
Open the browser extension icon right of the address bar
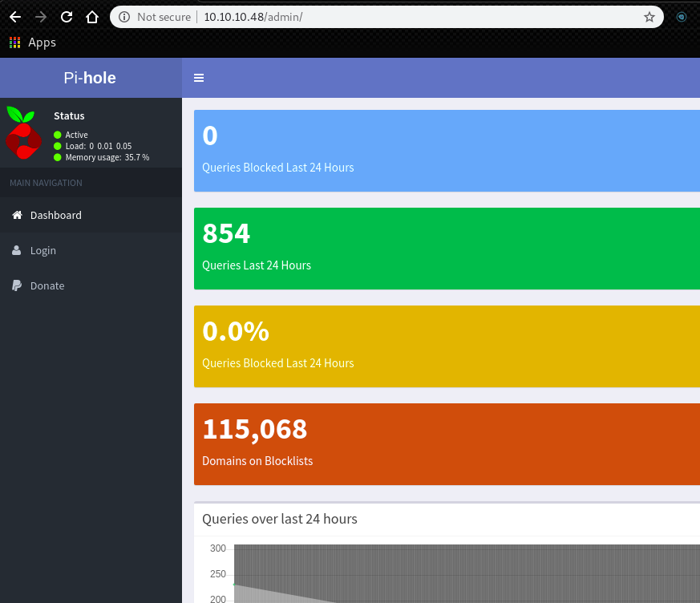[682, 17]
